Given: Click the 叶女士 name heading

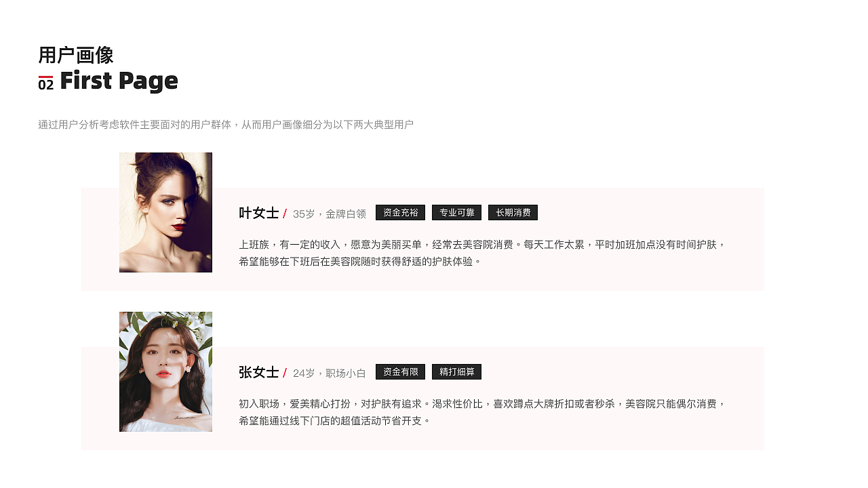Looking at the screenshot, I should (259, 213).
